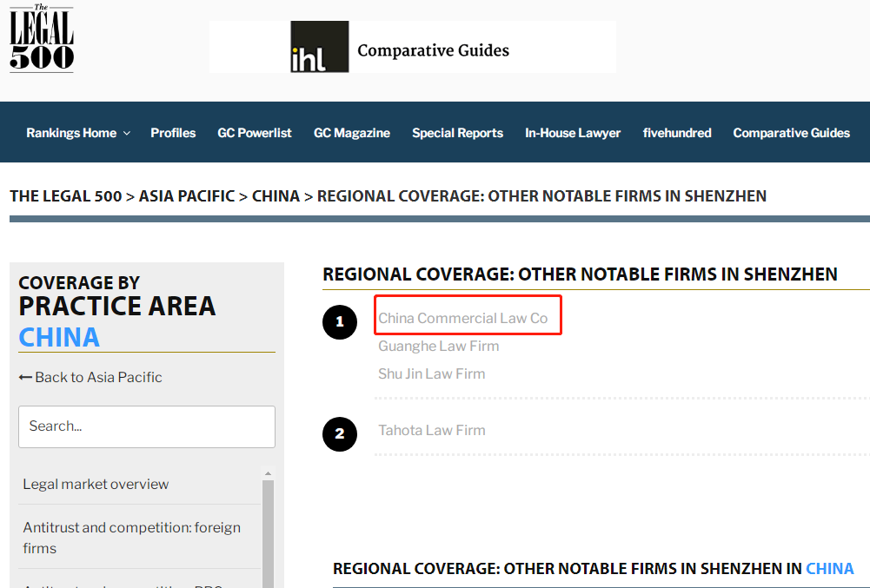
Task: Click the practice area list scrollbar
Action: coord(268,532)
